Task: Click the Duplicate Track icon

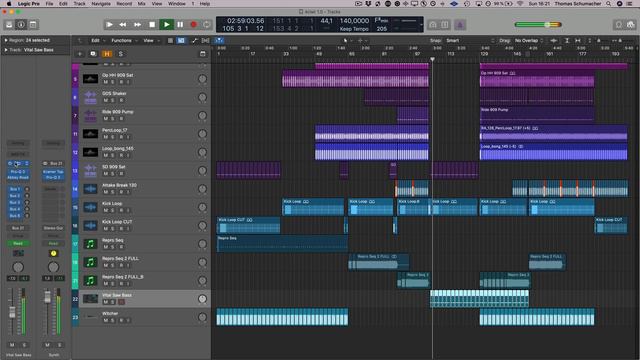Action: 93,54
